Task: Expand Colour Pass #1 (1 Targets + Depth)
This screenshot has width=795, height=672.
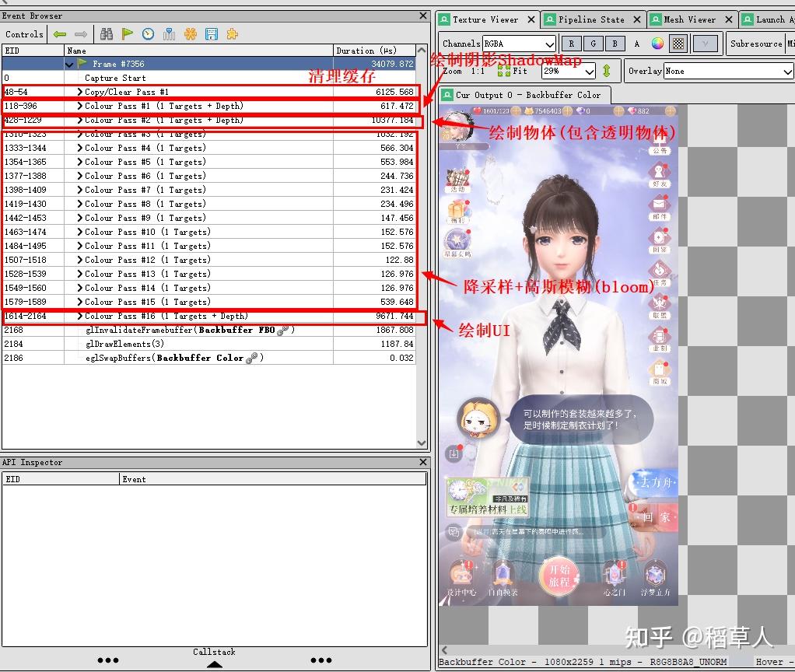Action: click(x=79, y=106)
